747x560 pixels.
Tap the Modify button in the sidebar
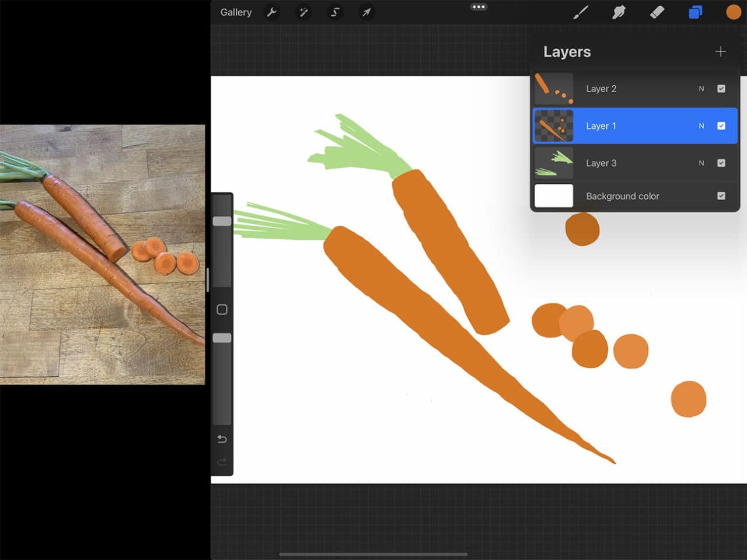[x=222, y=309]
